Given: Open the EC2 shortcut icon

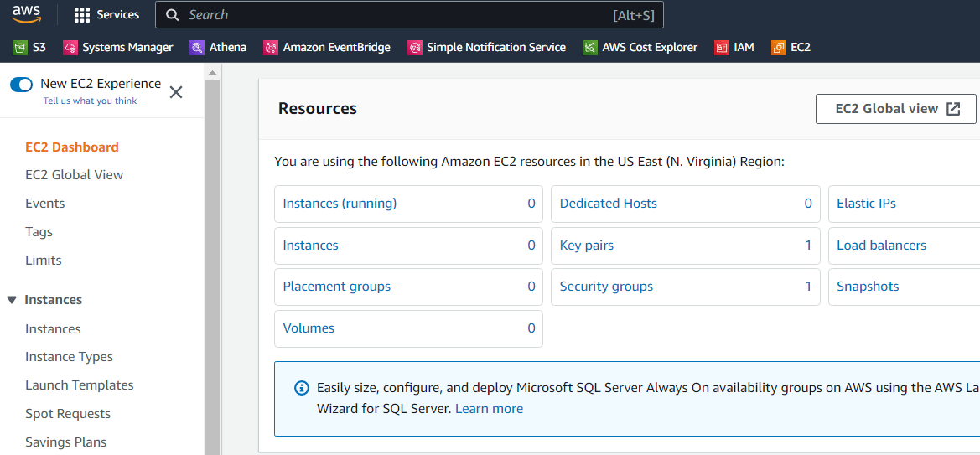Looking at the screenshot, I should 779,47.
